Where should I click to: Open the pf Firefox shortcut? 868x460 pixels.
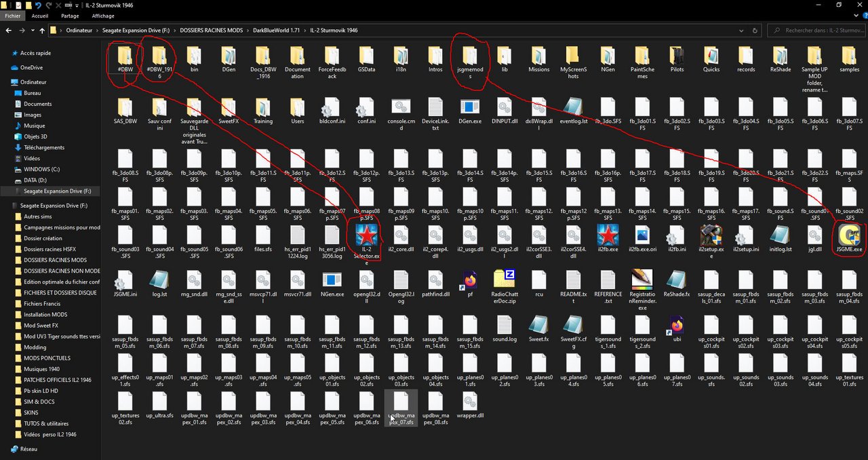click(470, 284)
